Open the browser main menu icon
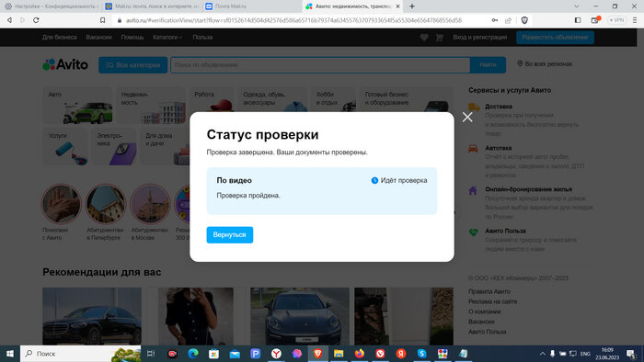The image size is (644, 362). click(x=635, y=20)
